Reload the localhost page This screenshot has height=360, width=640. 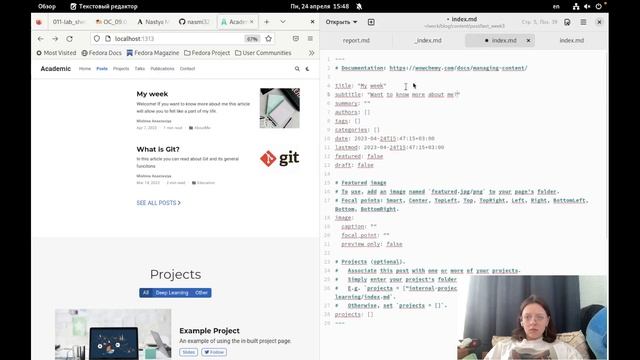tap(69, 39)
